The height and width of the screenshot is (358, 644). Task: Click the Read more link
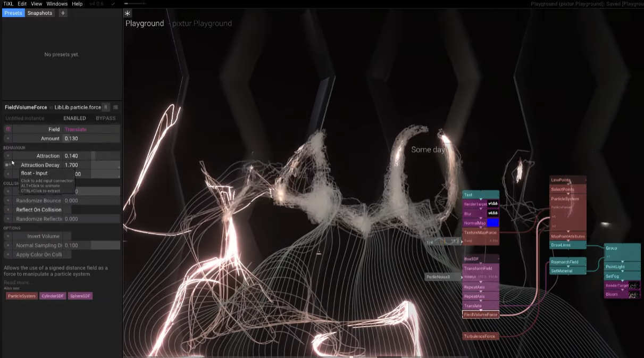click(x=18, y=282)
